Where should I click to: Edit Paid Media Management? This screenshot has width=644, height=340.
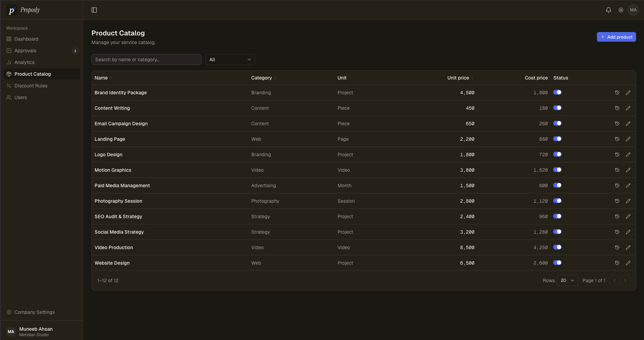[628, 185]
